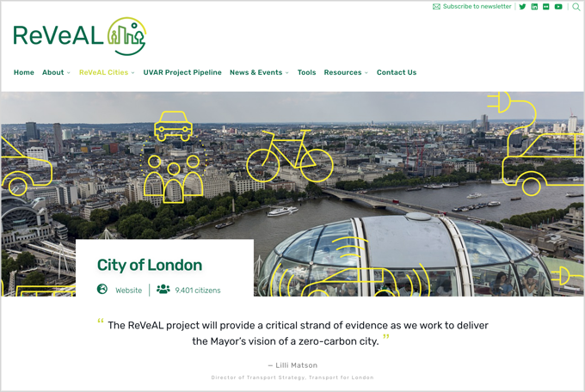The height and width of the screenshot is (392, 585).
Task: Open the About menu
Action: pos(53,72)
